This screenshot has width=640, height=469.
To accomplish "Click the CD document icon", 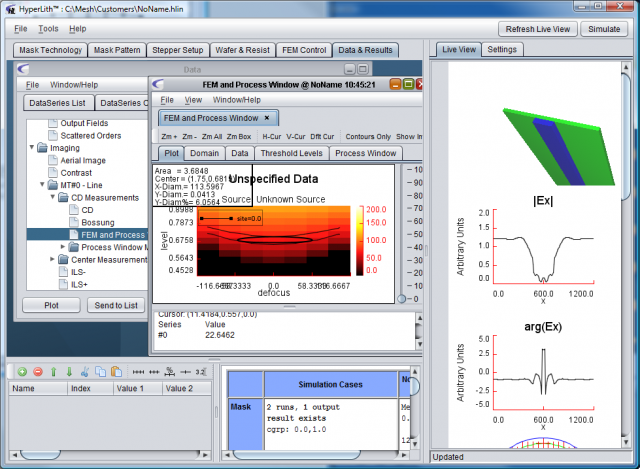I will [x=74, y=210].
